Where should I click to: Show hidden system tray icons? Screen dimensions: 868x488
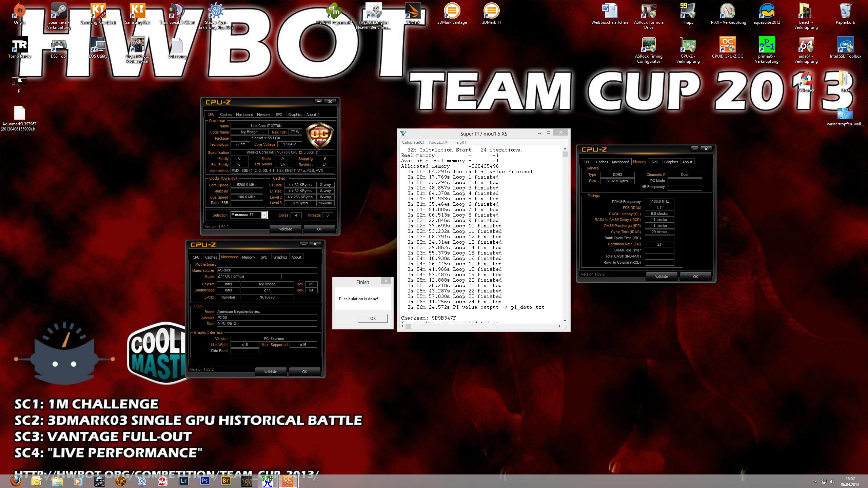[815, 482]
